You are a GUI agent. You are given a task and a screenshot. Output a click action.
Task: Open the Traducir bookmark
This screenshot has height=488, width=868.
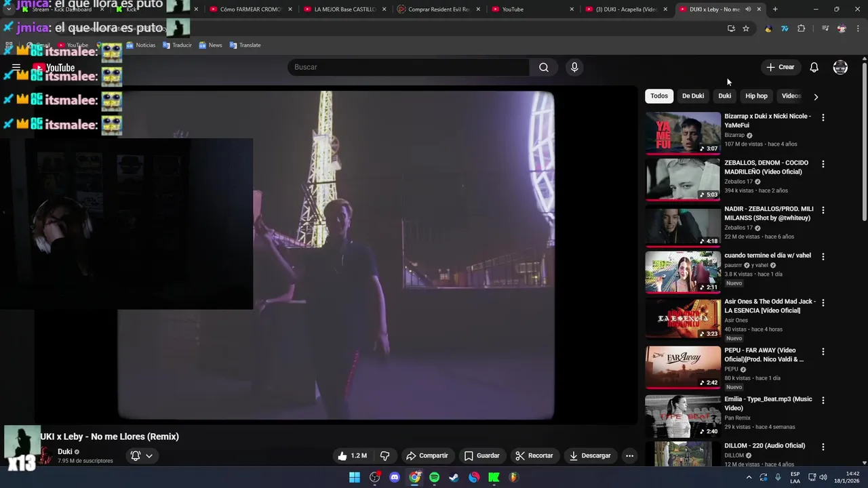177,45
